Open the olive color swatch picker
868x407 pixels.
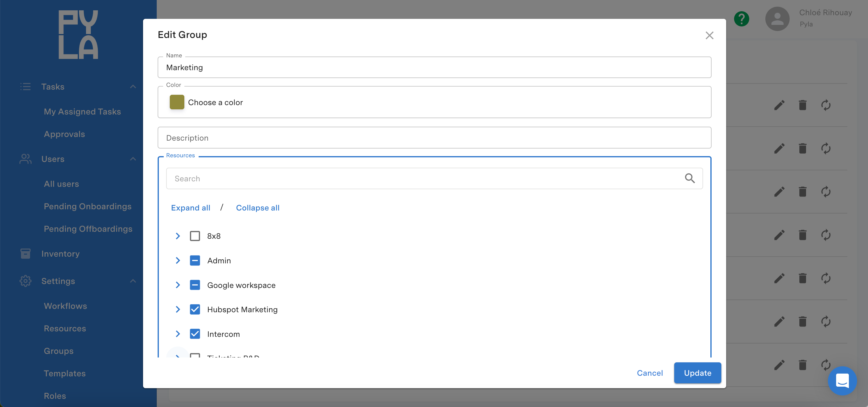177,102
